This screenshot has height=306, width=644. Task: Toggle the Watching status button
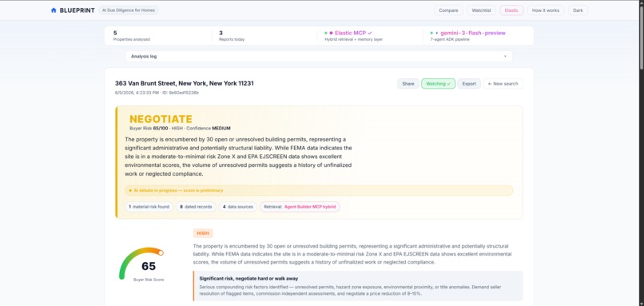tap(438, 84)
